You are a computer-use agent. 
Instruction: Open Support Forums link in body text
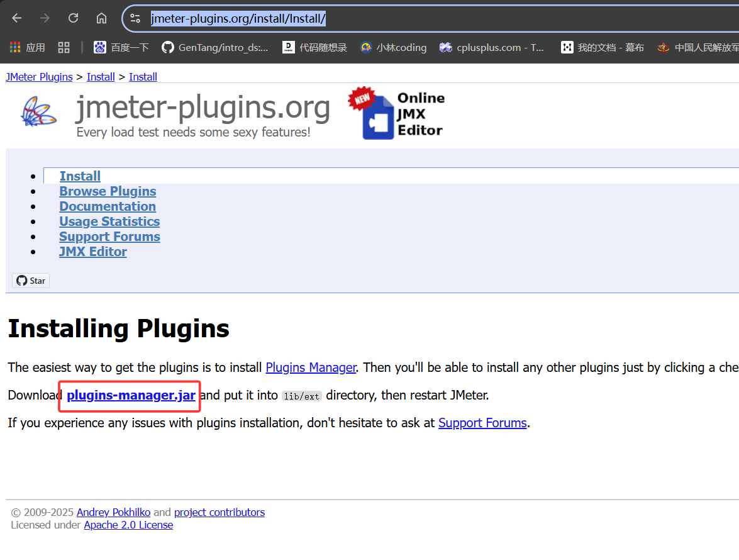(x=482, y=423)
